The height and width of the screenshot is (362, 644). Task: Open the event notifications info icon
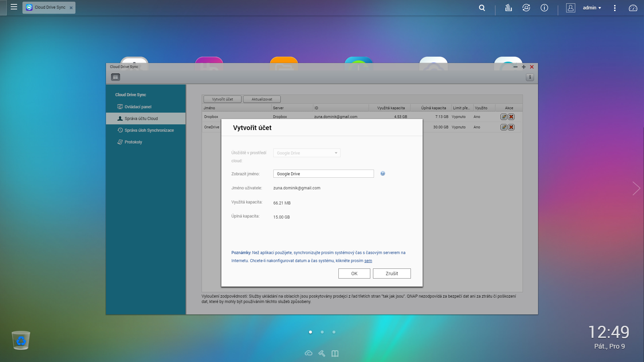(x=544, y=8)
